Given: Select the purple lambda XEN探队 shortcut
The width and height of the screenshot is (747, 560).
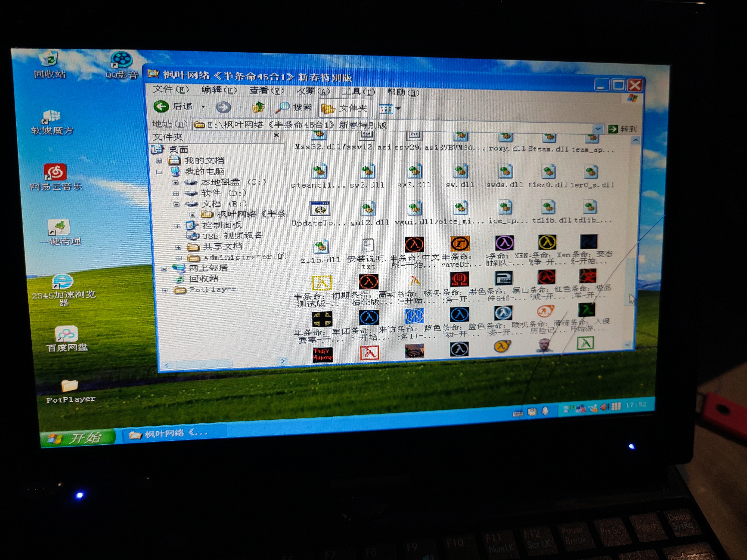Looking at the screenshot, I should click(x=505, y=243).
